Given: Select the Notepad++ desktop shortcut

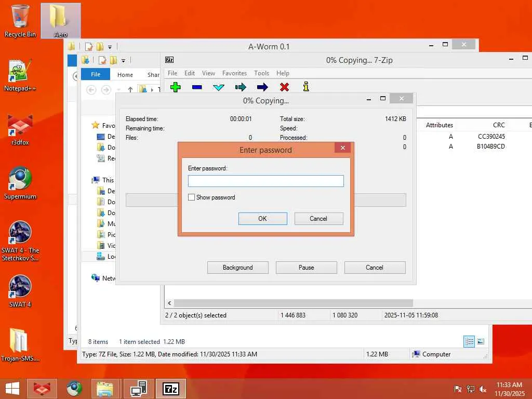Looking at the screenshot, I should coord(20,75).
